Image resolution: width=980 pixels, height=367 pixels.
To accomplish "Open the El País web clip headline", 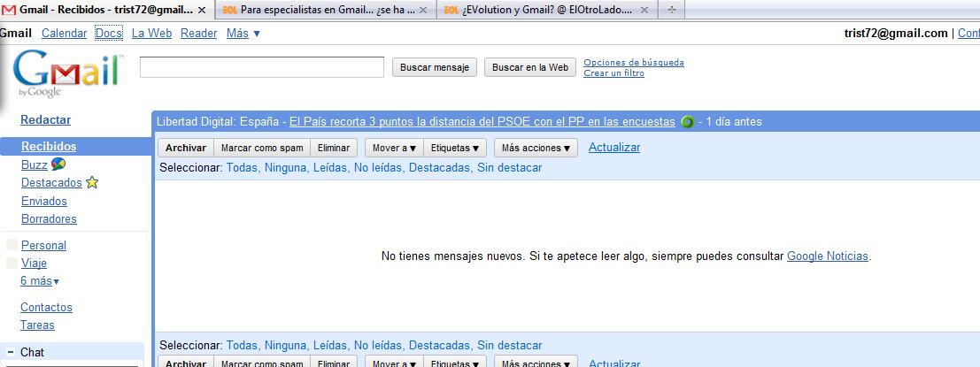I will 482,122.
